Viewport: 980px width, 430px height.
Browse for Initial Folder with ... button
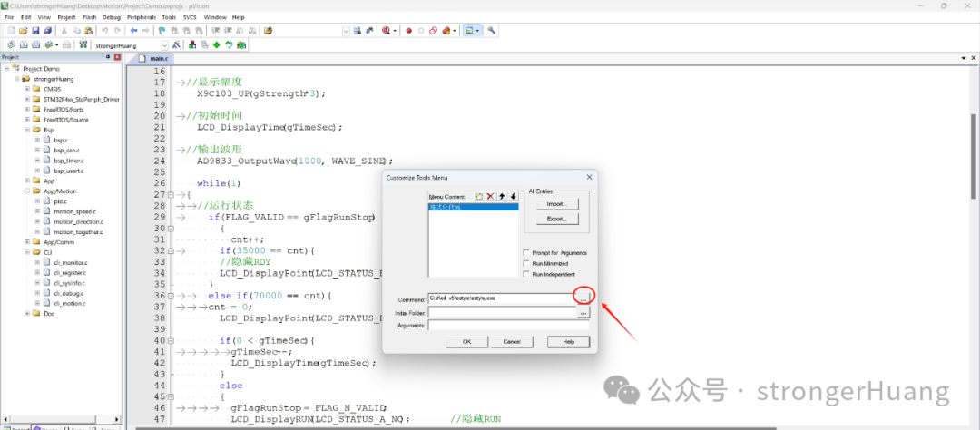pos(583,312)
